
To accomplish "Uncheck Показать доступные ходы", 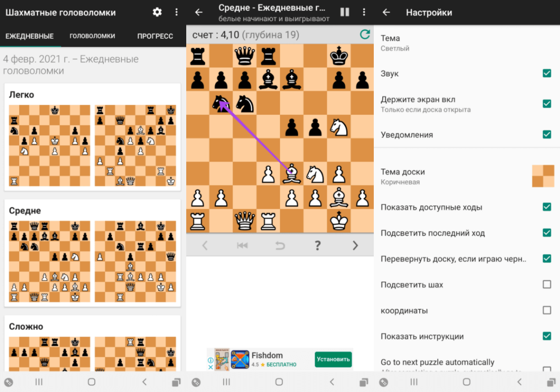I will point(547,207).
